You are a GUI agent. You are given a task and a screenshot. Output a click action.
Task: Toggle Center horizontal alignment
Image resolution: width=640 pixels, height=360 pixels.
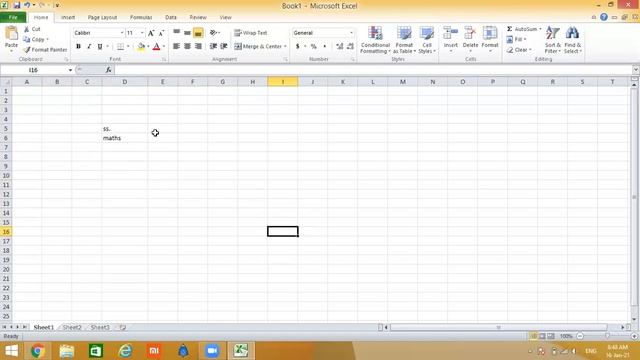point(187,47)
